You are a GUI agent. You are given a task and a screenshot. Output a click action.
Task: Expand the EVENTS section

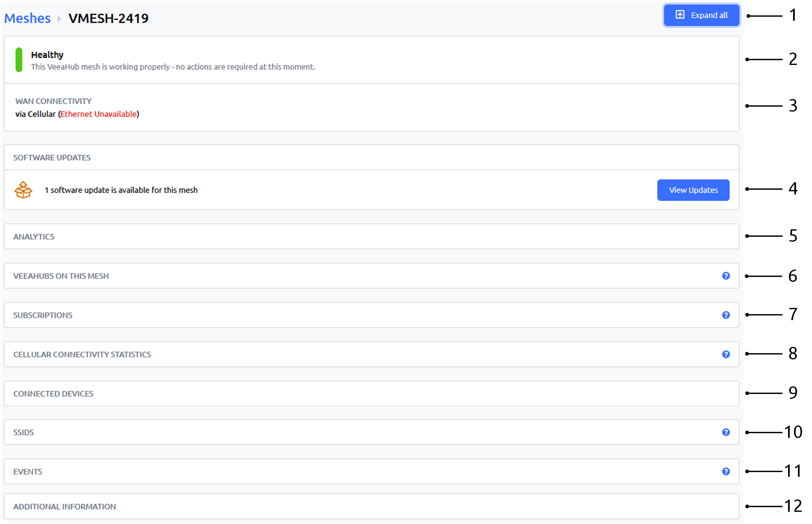tap(372, 472)
